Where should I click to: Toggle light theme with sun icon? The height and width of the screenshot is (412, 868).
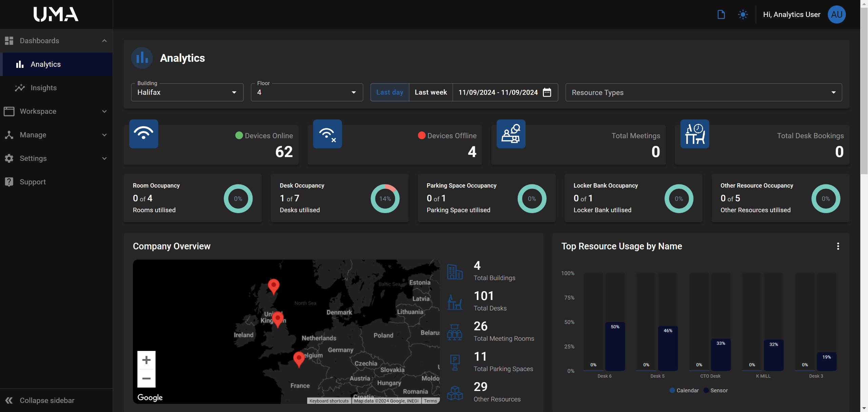click(743, 15)
